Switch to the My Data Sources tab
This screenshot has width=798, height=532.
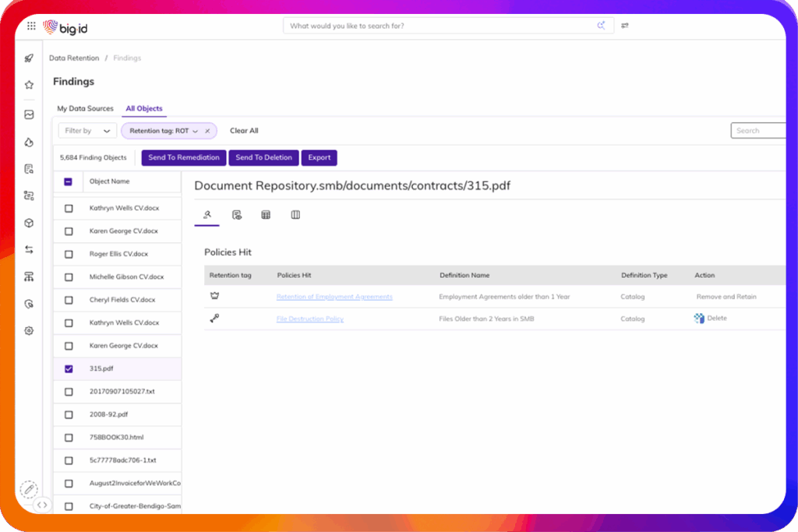point(85,108)
